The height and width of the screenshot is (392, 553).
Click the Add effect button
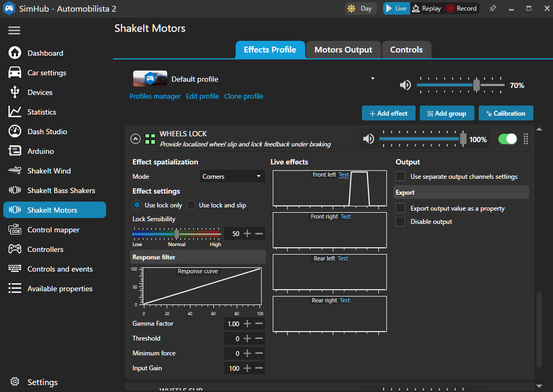click(388, 113)
